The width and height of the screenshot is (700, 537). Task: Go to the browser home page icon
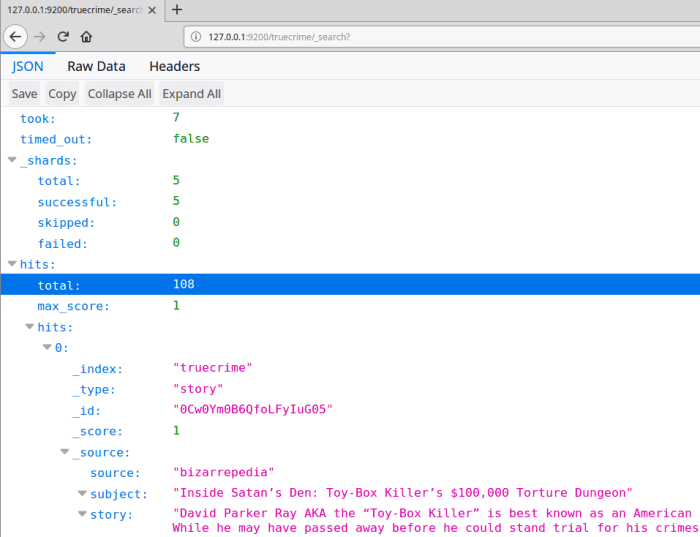(x=87, y=36)
